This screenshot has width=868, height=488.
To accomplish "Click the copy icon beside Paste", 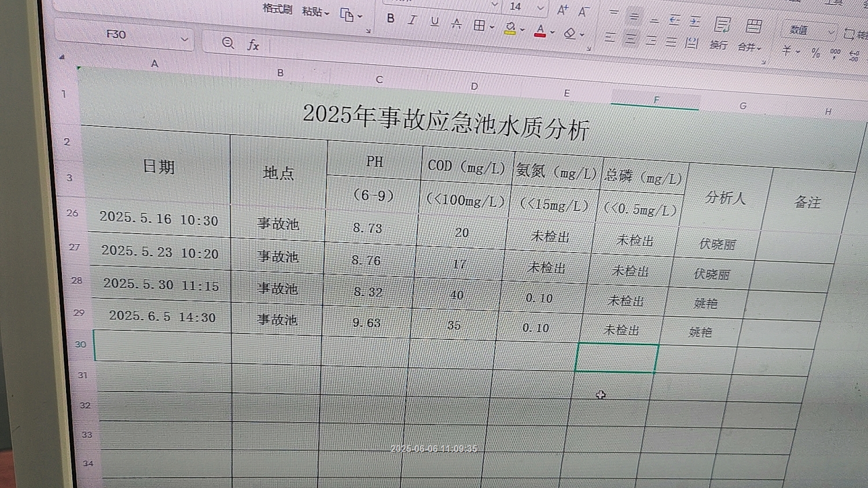I will (347, 15).
